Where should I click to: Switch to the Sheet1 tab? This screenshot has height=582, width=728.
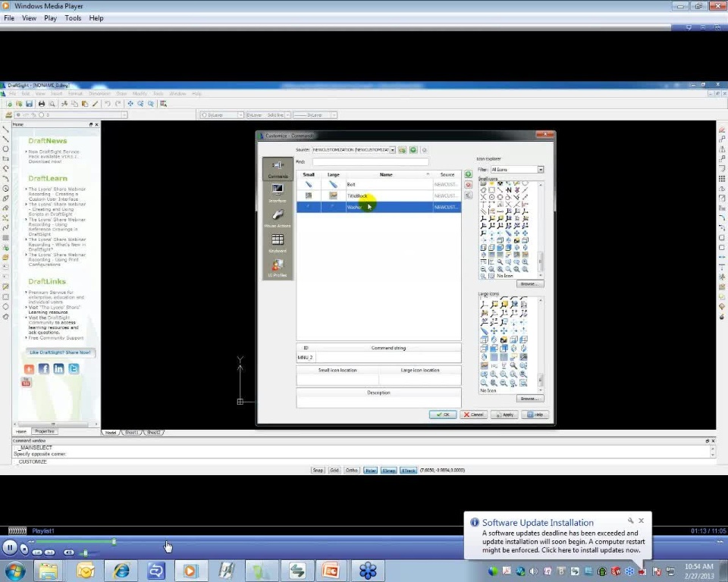click(x=131, y=432)
